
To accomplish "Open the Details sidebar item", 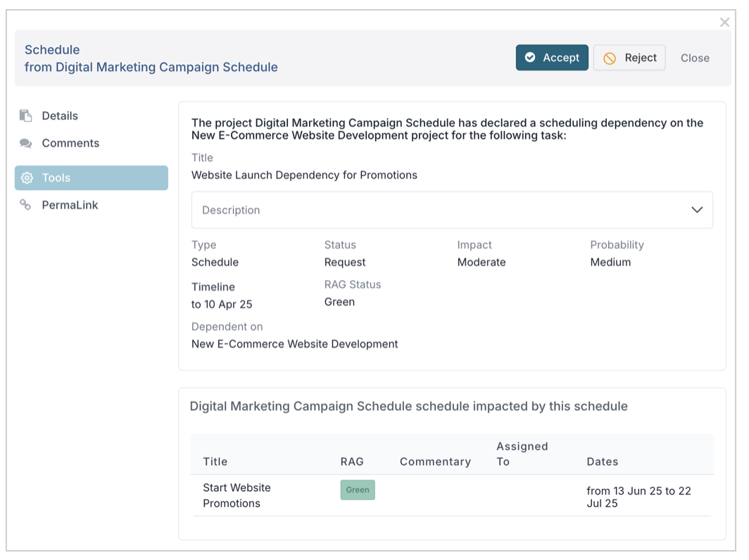I will tap(92, 115).
